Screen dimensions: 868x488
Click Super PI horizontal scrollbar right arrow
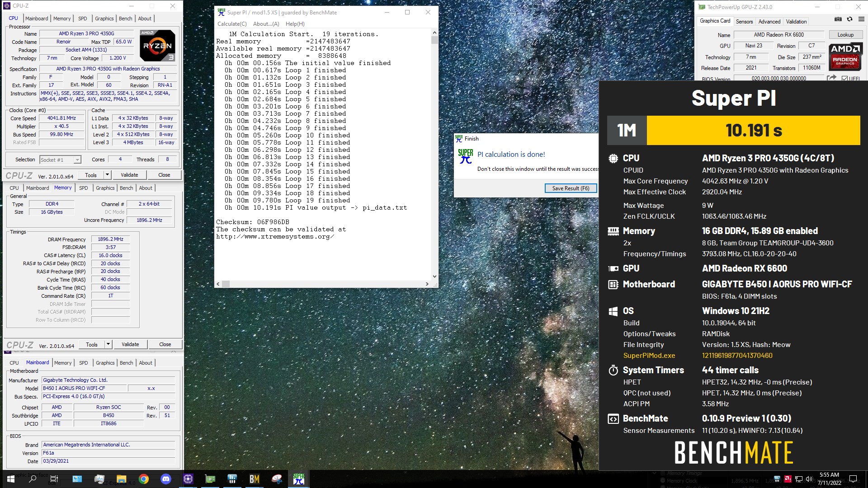[x=427, y=284]
